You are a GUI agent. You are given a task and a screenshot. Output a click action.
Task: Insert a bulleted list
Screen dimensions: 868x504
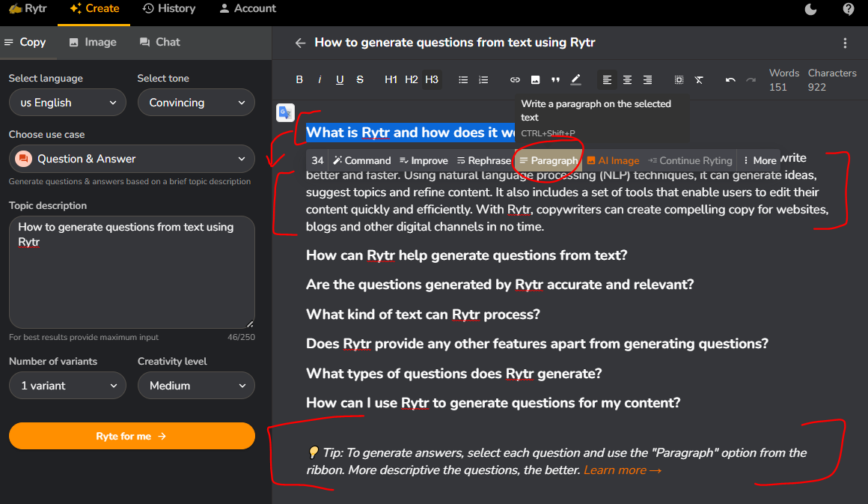[x=463, y=79]
